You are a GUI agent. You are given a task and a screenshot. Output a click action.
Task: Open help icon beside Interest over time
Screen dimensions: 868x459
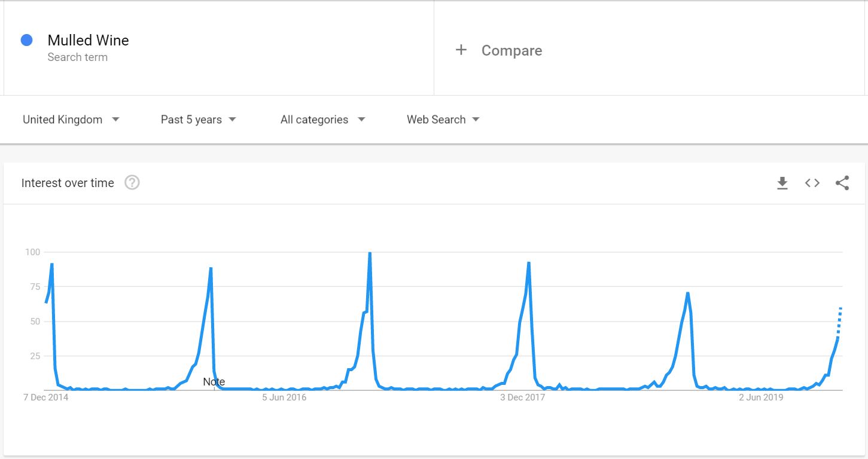tap(132, 183)
